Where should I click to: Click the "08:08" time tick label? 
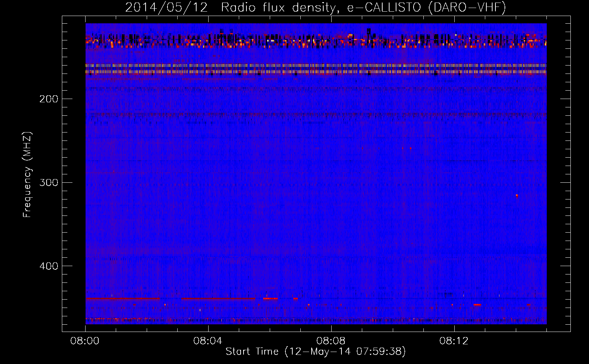tap(331, 341)
